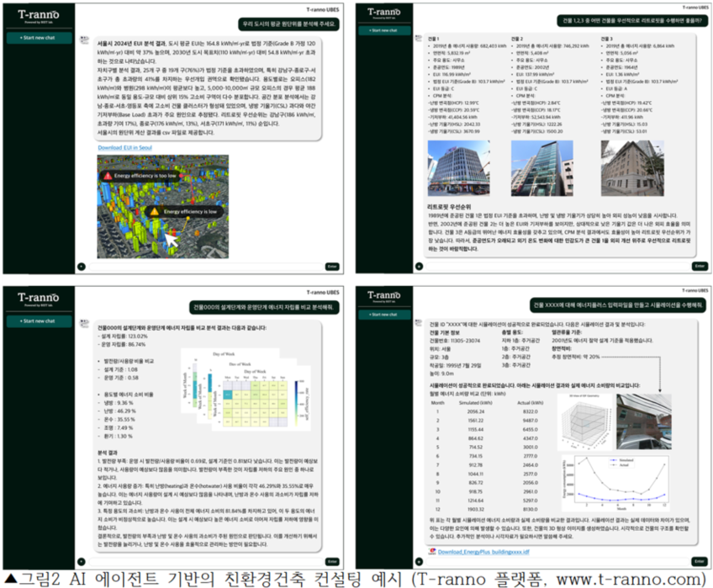This screenshot has height=588, width=713.
Task: Click the Enter button in the EnergyPlus simulation chat
Action: [x=700, y=562]
